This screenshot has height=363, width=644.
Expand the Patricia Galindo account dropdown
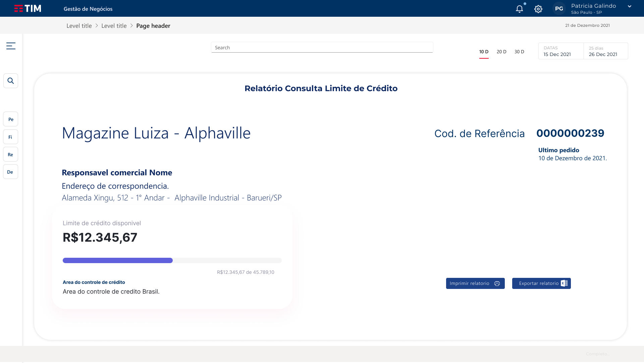pyautogui.click(x=630, y=6)
